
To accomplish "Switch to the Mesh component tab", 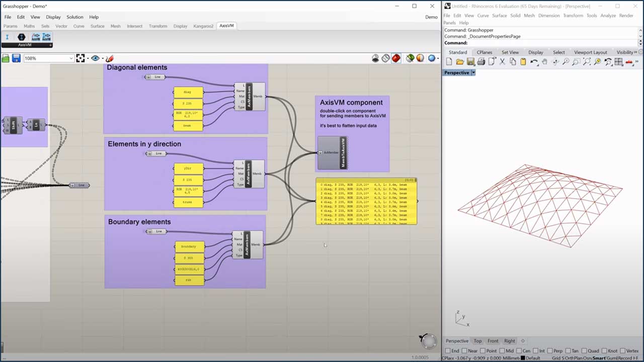I will coord(115,26).
